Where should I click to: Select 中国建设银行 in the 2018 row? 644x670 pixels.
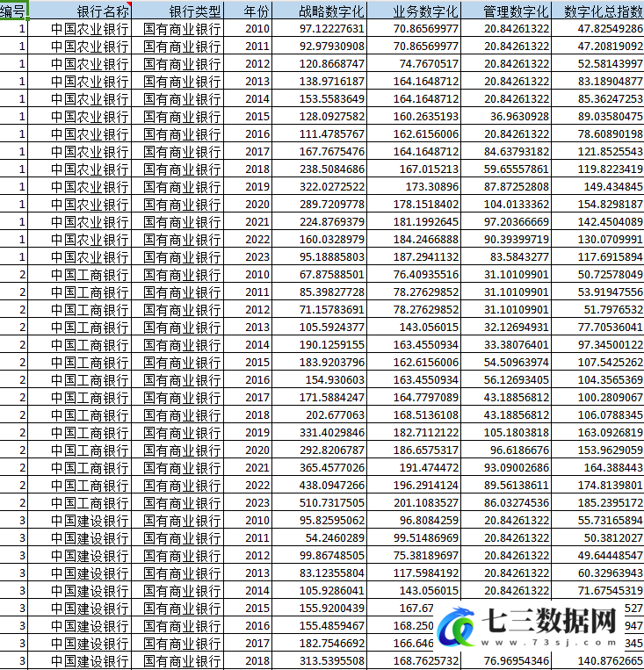[80, 660]
